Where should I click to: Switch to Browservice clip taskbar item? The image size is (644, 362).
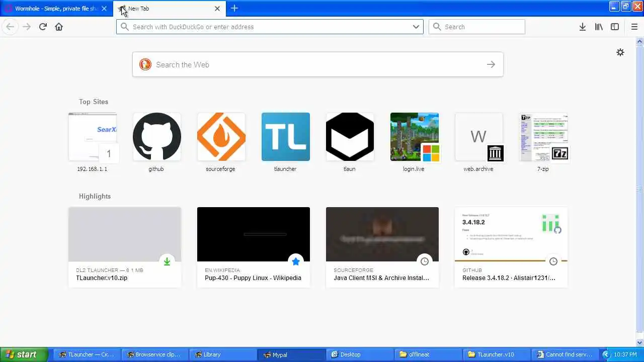pos(154,354)
